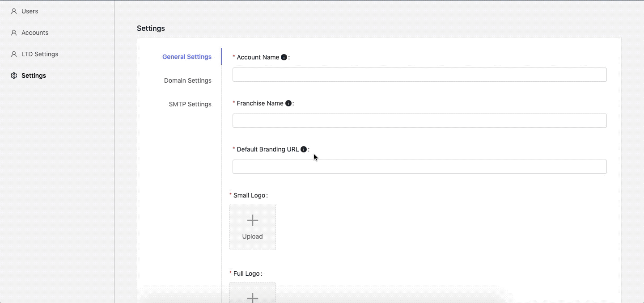Image resolution: width=644 pixels, height=303 pixels.
Task: Open the General Settings tab
Action: click(187, 57)
